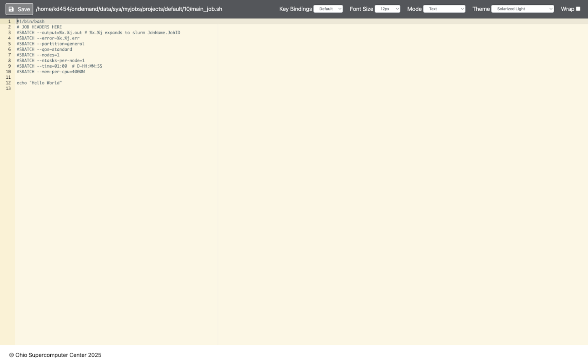The height and width of the screenshot is (364, 588).
Task: Click line number 12 in gutter
Action: (8, 83)
